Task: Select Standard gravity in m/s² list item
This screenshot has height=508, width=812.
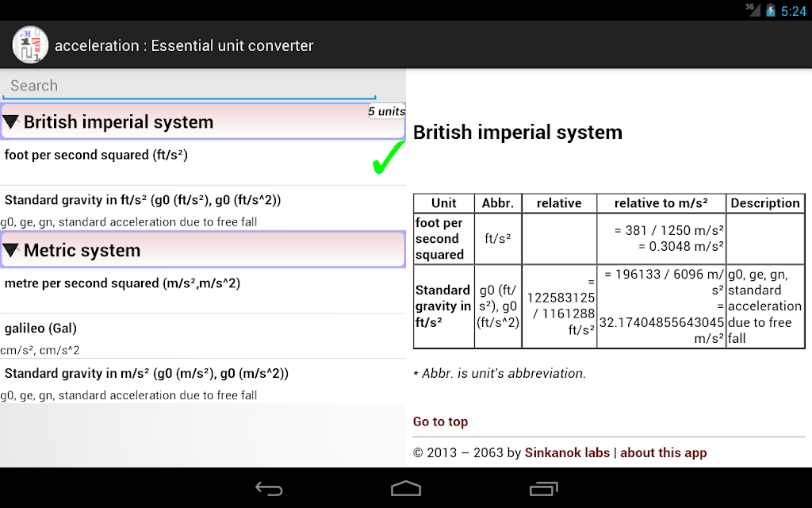Action: pos(203,381)
